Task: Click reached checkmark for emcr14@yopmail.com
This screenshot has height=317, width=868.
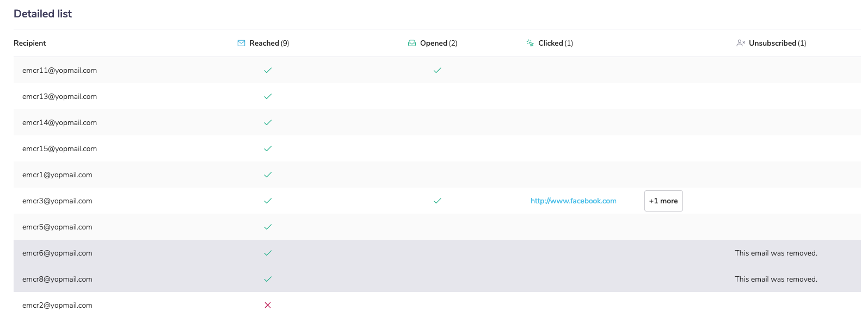Action: click(268, 122)
